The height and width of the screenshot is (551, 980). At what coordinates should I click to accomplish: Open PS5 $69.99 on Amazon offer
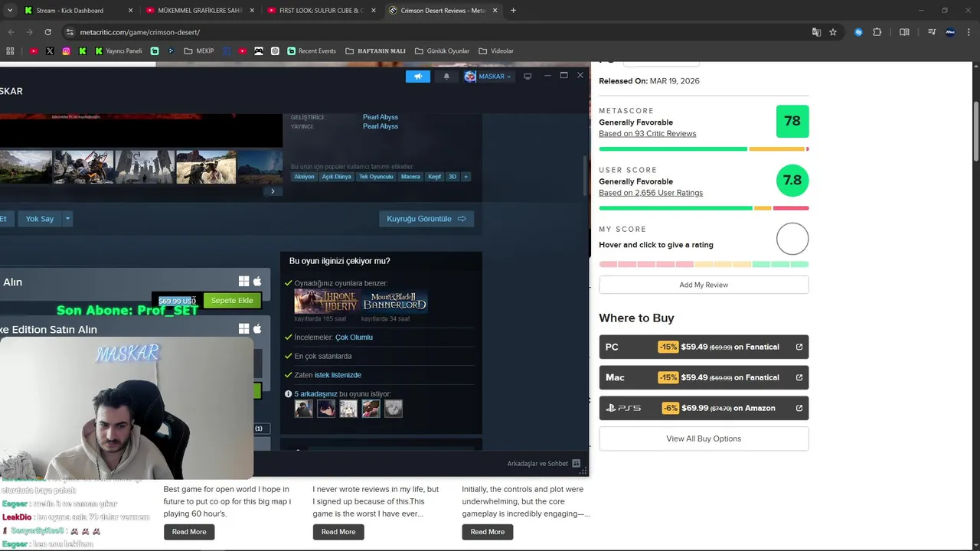tap(704, 408)
